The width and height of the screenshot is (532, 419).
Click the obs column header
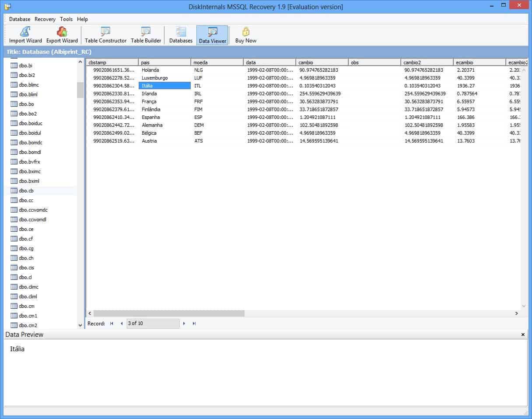click(374, 63)
